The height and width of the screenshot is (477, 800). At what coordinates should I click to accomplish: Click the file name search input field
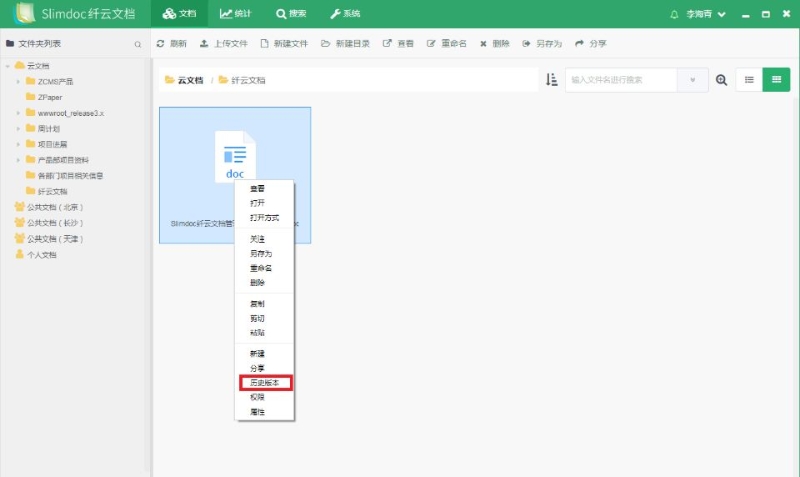(x=620, y=80)
